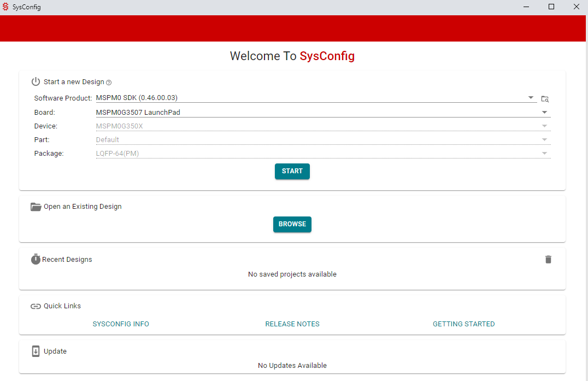The width and height of the screenshot is (588, 381).
Task: Click the open folder icon beside Open an Existing Design
Action: click(x=36, y=207)
